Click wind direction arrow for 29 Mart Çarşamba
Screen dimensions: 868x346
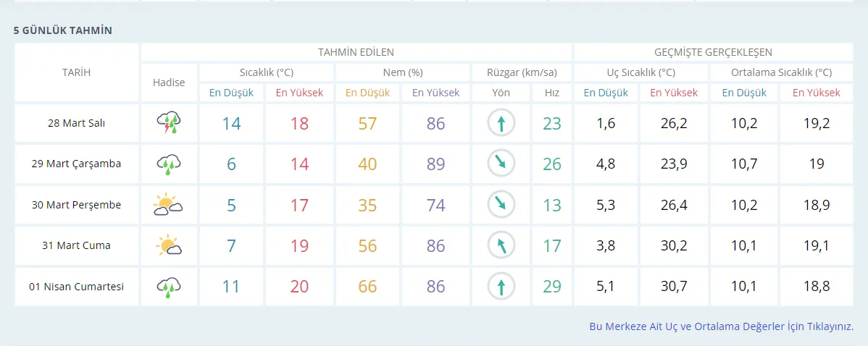click(501, 164)
